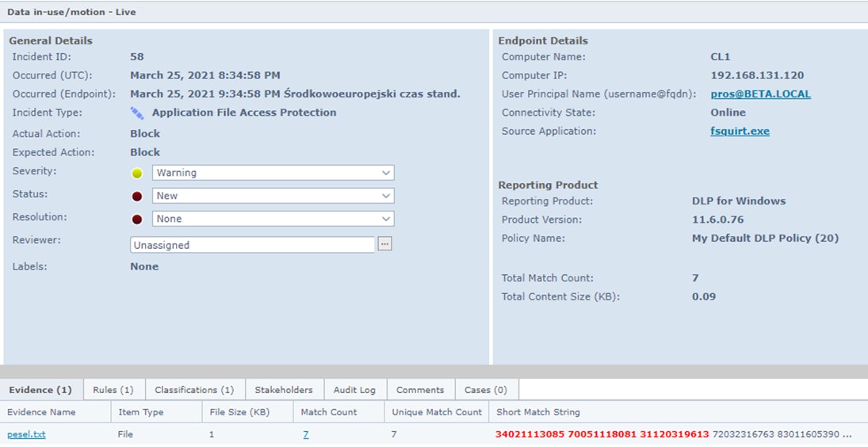Screen dimensions: 868x447
Task: Click the pros@BETA.LOCAL user link
Action: (760, 94)
